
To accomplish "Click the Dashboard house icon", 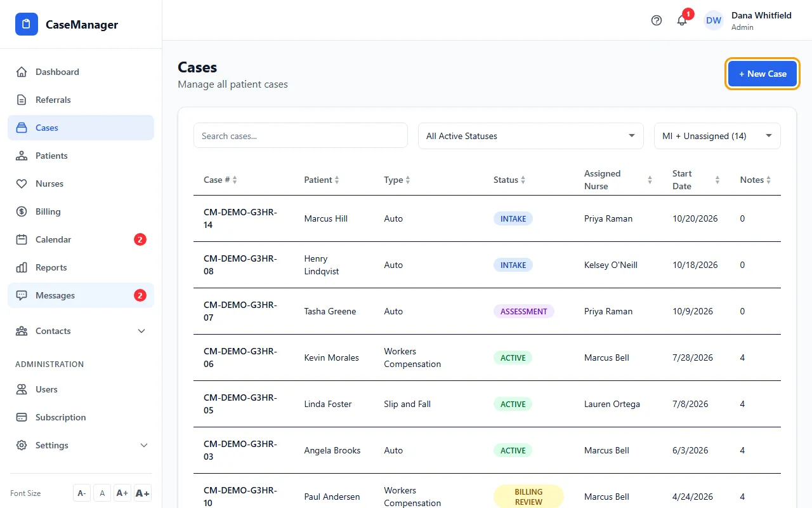I will tap(22, 72).
